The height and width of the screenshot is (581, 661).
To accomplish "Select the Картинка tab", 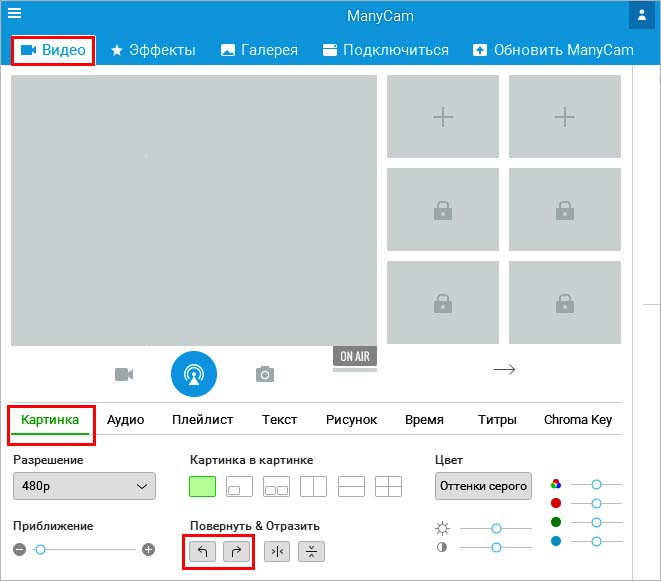I will [50, 420].
